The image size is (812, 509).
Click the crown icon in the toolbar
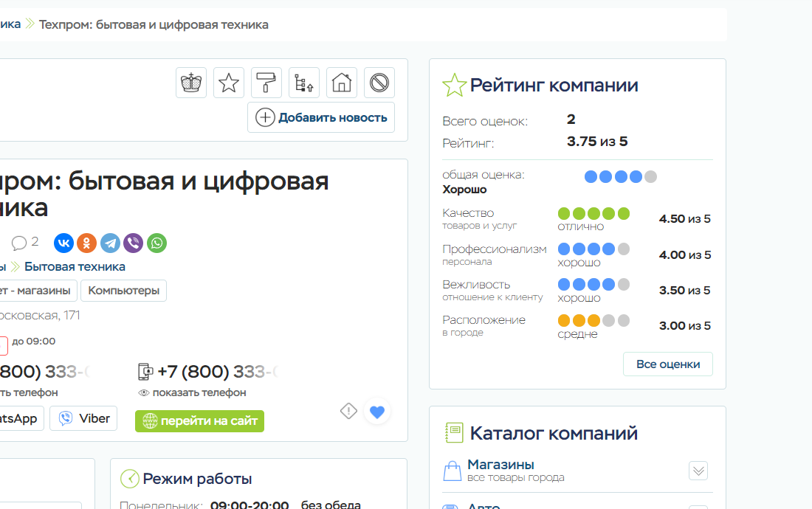[x=191, y=83]
